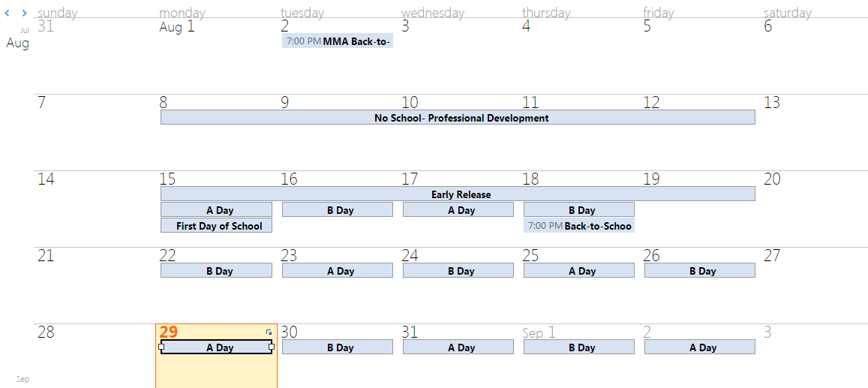Click right resize handle of selected A Day
Viewport: 868px width, 388px height.
click(272, 347)
